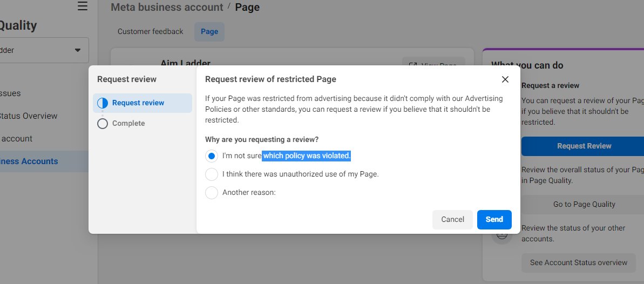Screen dimensions: 644x284
Task: Click the 'Request a review' subheading
Action: pyautogui.click(x=551, y=85)
